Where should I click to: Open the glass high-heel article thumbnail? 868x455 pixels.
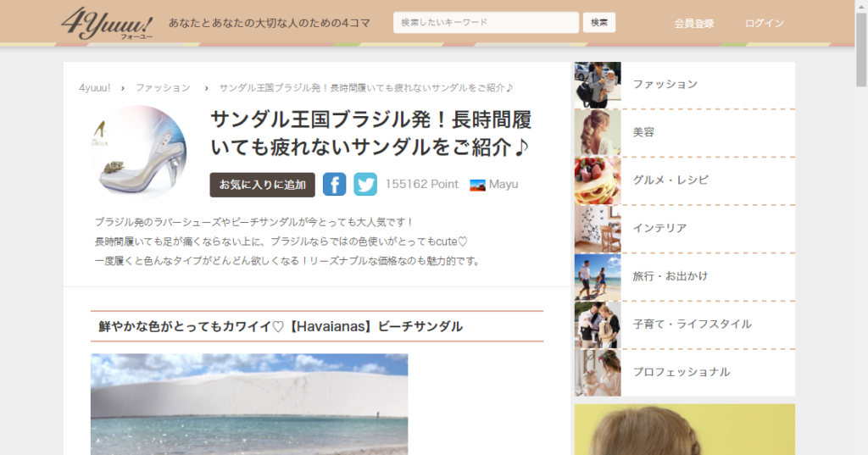tap(139, 152)
